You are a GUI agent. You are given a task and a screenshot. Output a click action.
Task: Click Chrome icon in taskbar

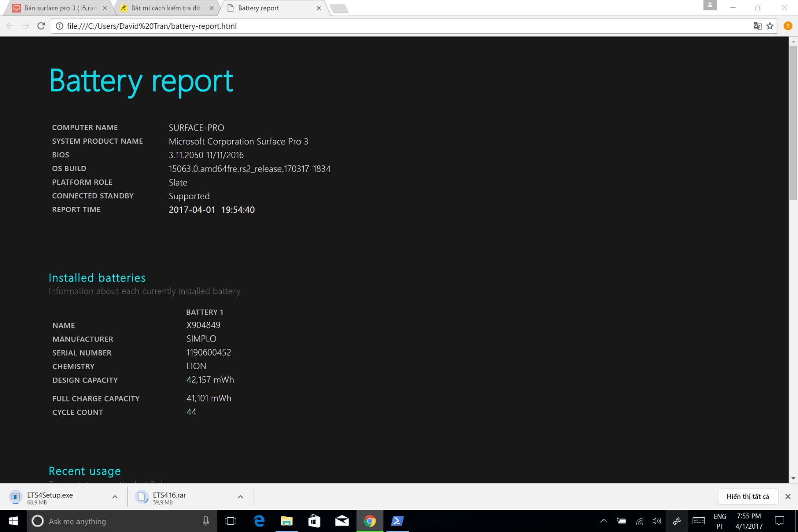(x=370, y=521)
